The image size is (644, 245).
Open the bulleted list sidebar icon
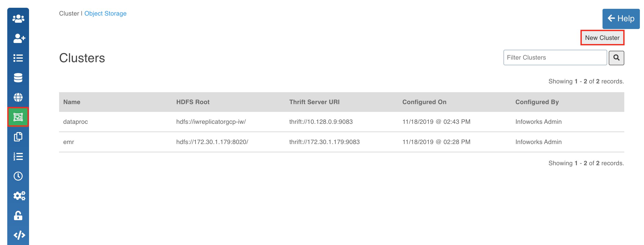18,58
